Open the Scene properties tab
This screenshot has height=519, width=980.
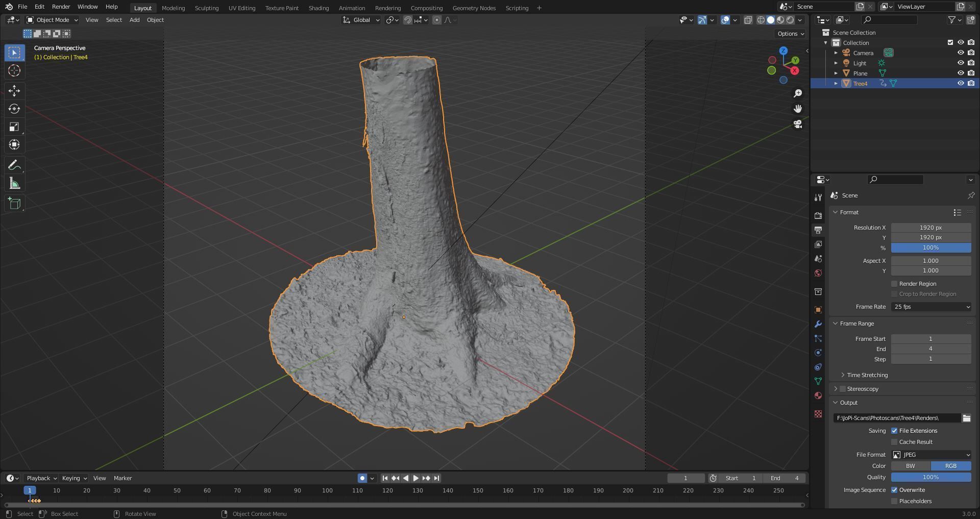pos(818,259)
